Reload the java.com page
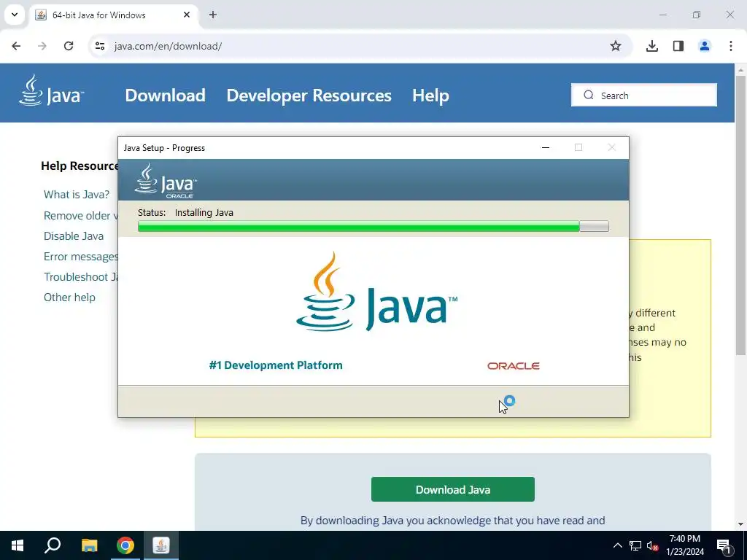The image size is (747, 560). point(69,46)
